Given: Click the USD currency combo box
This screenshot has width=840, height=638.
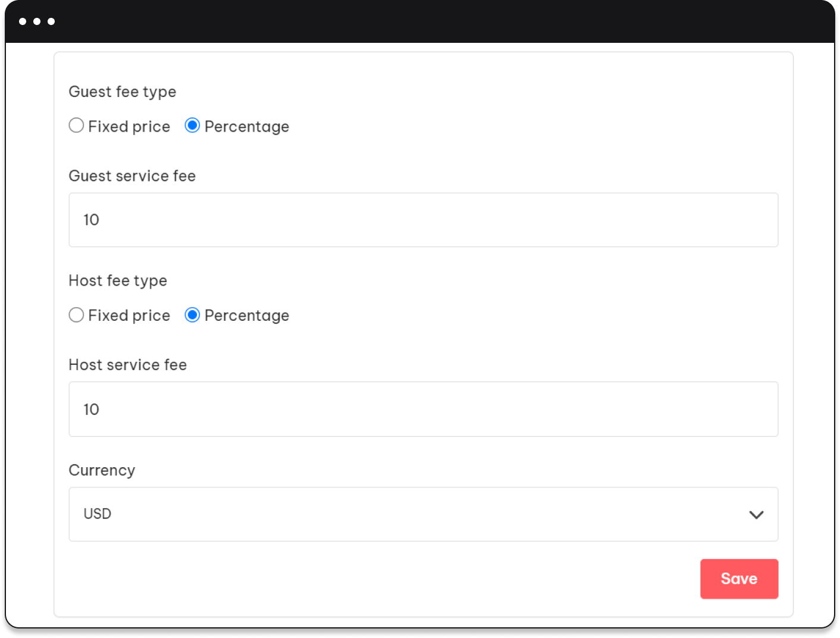Looking at the screenshot, I should 423,514.
